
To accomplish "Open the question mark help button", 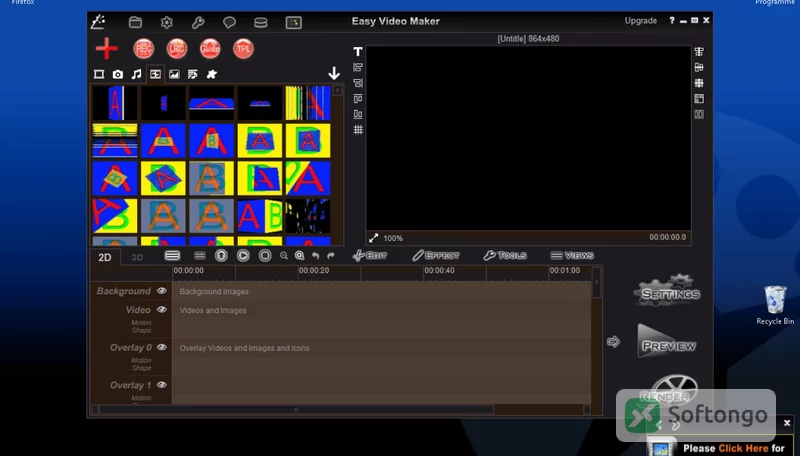I will tap(672, 20).
